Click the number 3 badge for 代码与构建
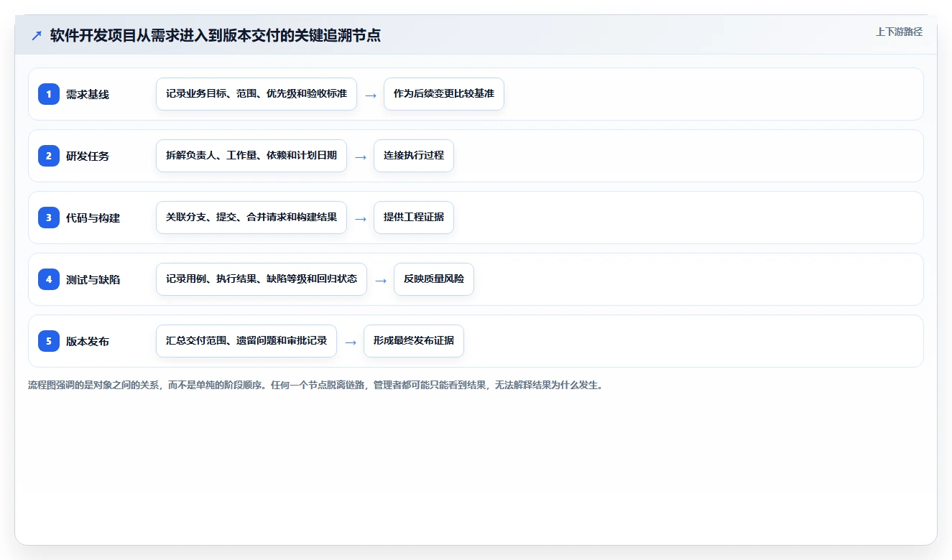 point(49,218)
